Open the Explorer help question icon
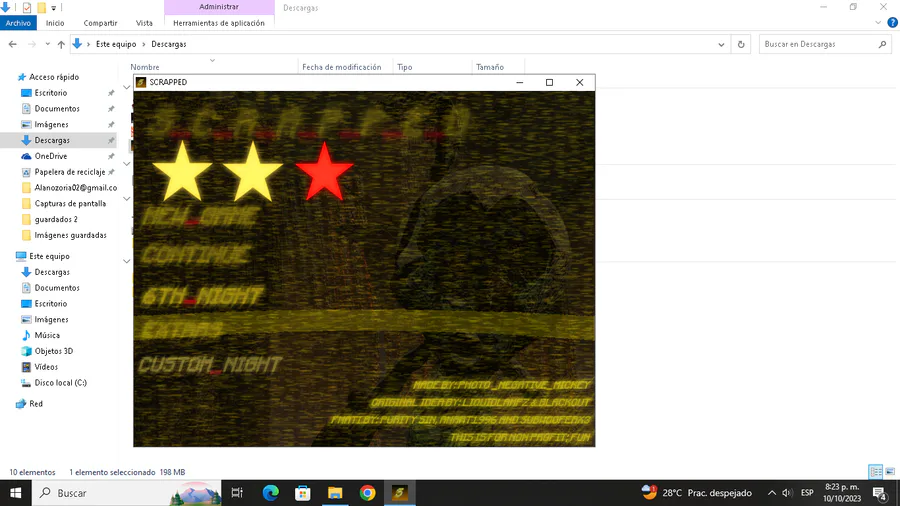900x506 pixels. [893, 23]
